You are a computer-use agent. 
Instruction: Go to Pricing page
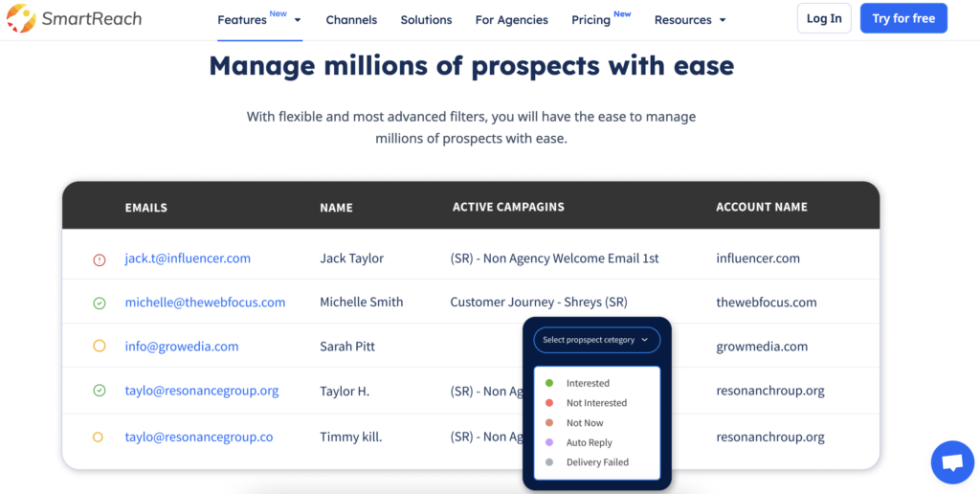click(x=590, y=20)
